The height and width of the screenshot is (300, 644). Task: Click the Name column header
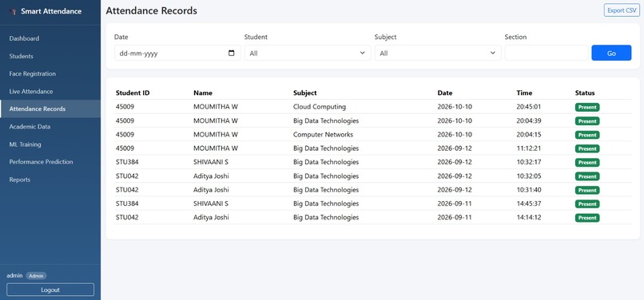[203, 93]
